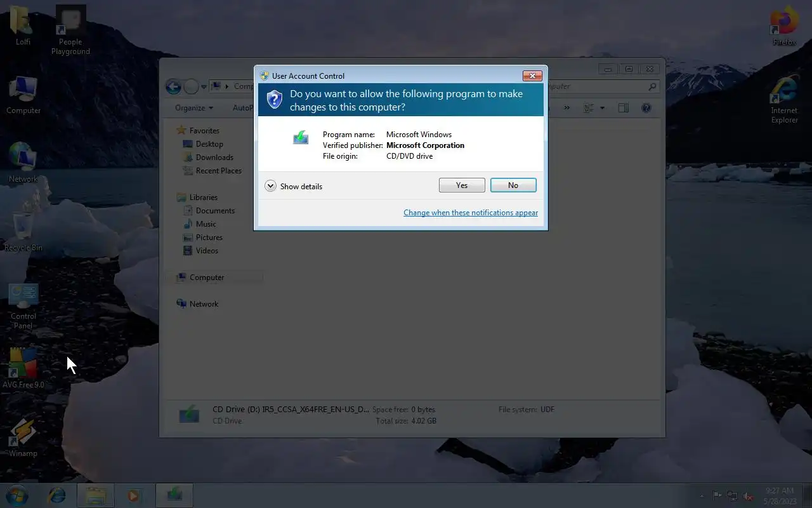Viewport: 812px width, 508px height.
Task: Click the network icon in system tray
Action: 733,496
